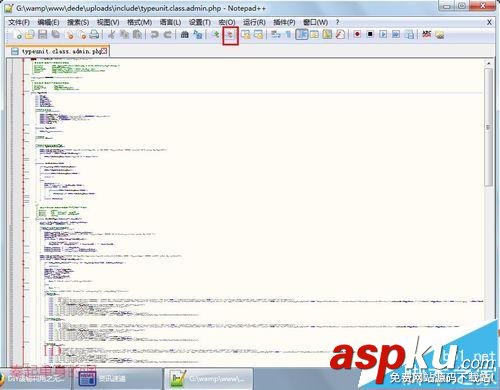
Task: Click the vertical scrollbar up arrow
Action: coord(489,63)
